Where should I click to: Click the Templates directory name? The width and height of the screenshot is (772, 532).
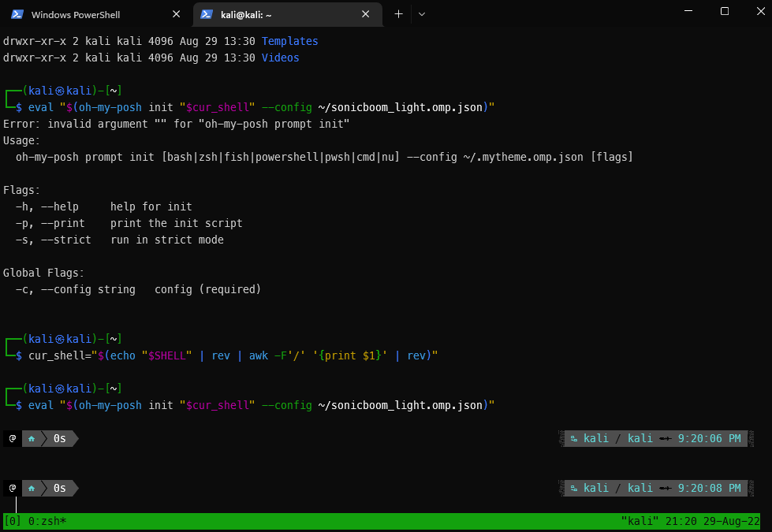point(289,41)
